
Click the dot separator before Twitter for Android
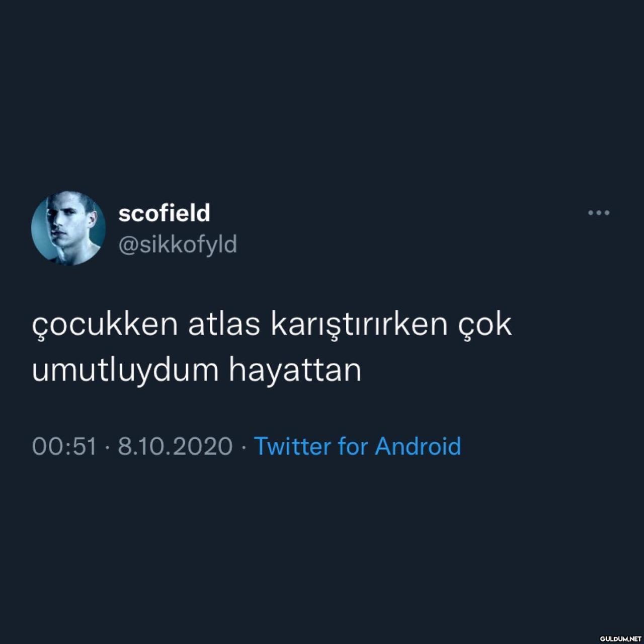pos(244,447)
